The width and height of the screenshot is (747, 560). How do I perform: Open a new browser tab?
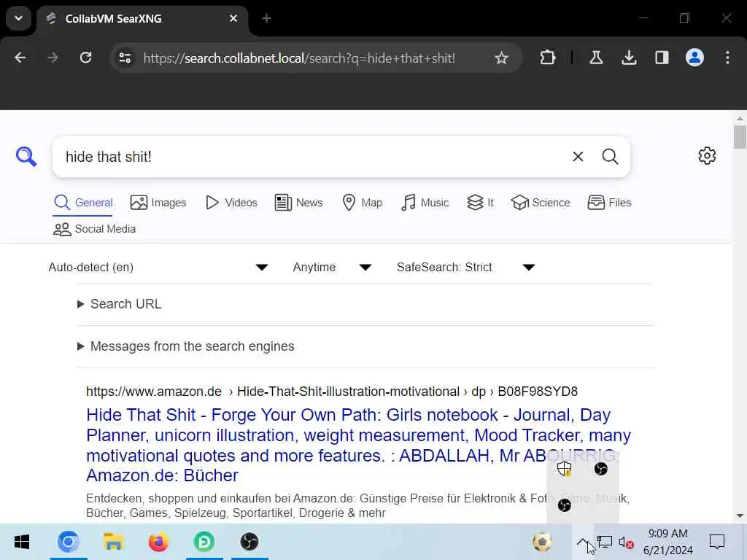(x=266, y=18)
